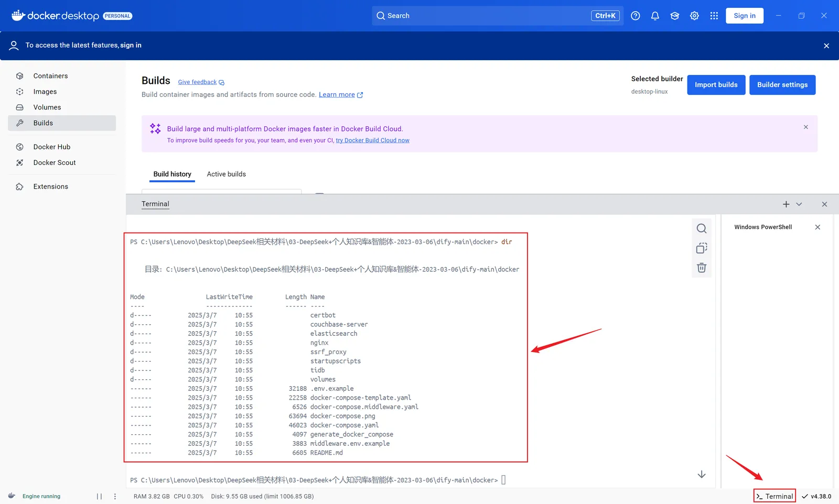This screenshot has width=839, height=504.
Task: Close the Docker Build Cloud promo banner
Action: (806, 127)
